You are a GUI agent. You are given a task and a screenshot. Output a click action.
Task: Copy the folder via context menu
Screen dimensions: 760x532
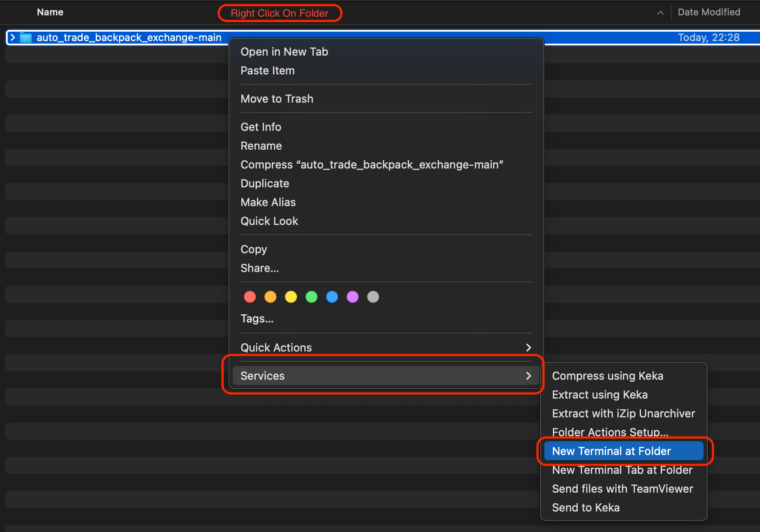(x=386, y=249)
